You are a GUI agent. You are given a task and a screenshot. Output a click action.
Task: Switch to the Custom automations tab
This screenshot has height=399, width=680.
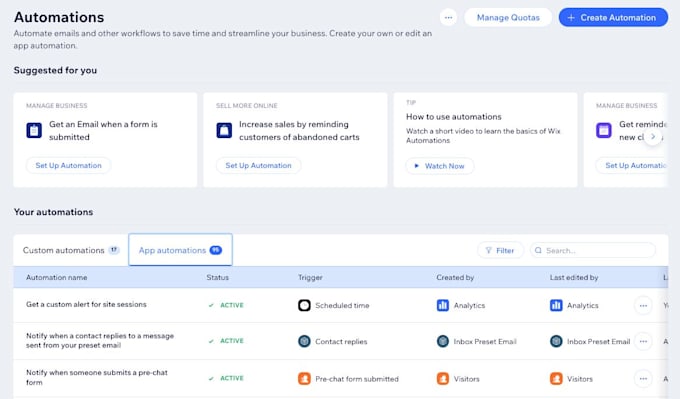coord(71,250)
